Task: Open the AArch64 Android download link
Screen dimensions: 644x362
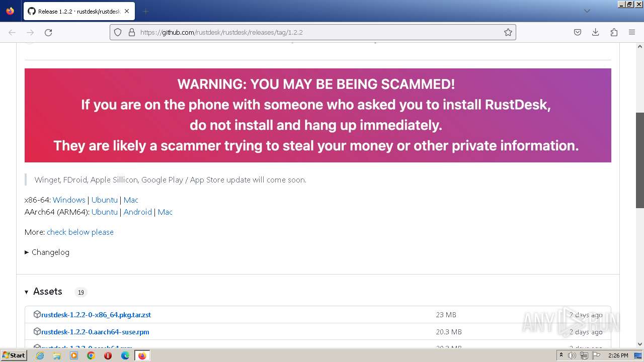Action: (138, 212)
